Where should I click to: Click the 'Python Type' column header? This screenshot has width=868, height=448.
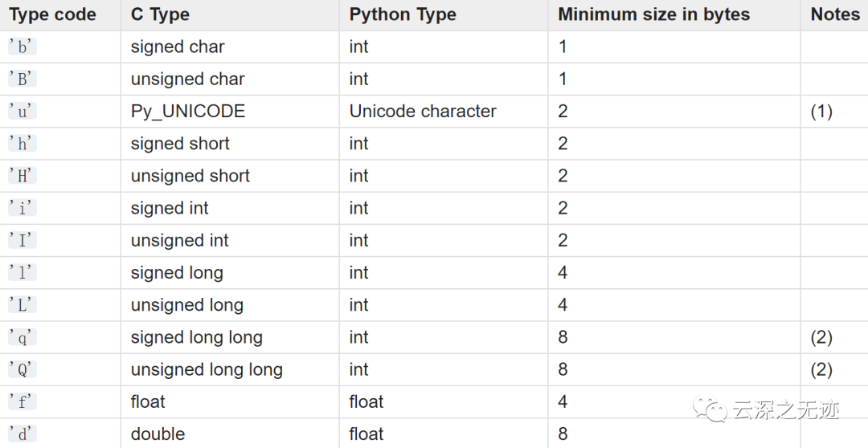403,14
